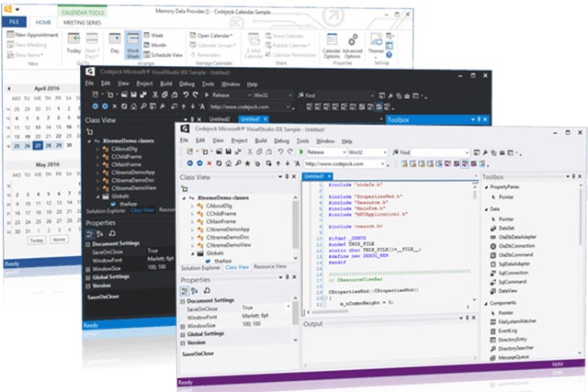Click the Redo arrow in the light IDE toolbar
Image resolution: width=588 pixels, height=392 pixels.
point(290,152)
